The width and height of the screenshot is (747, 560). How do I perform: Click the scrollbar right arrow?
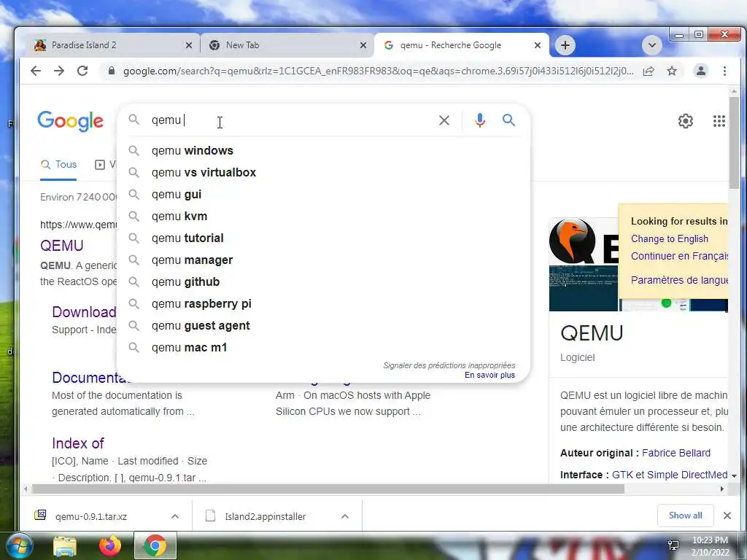coord(721,489)
